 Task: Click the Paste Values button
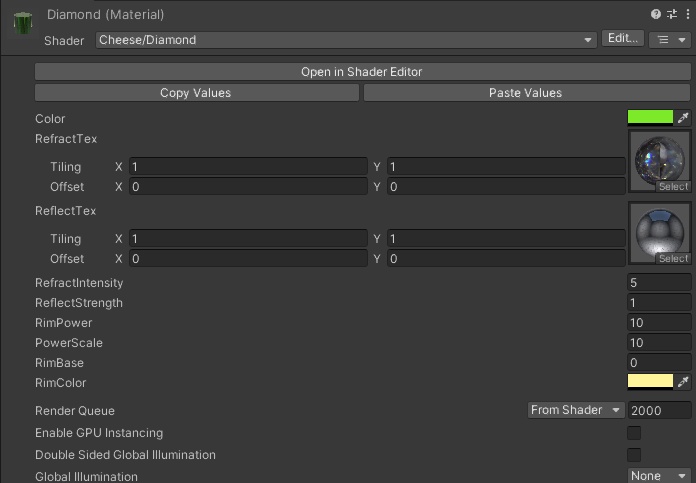pyautogui.click(x=525, y=93)
